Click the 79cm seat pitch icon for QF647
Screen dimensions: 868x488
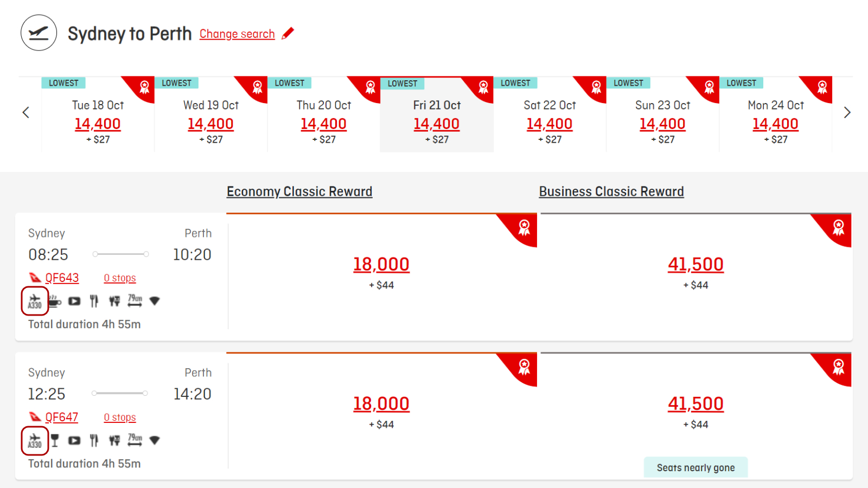coord(135,440)
